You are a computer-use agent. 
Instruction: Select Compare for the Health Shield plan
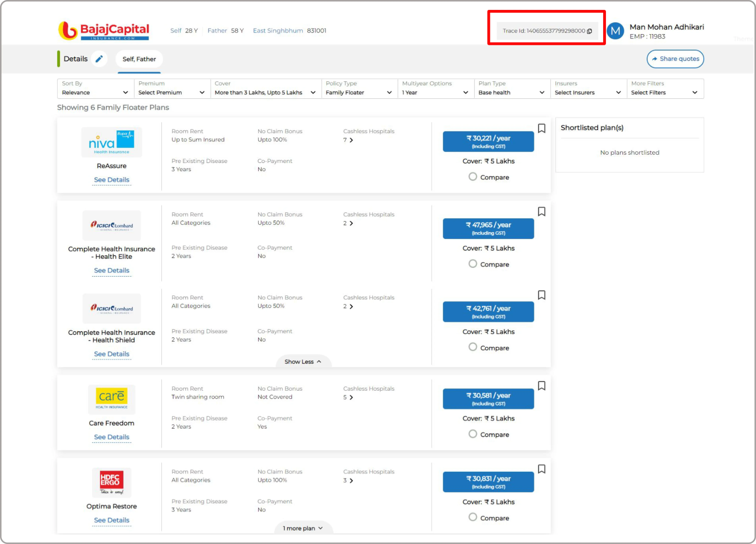[473, 347]
